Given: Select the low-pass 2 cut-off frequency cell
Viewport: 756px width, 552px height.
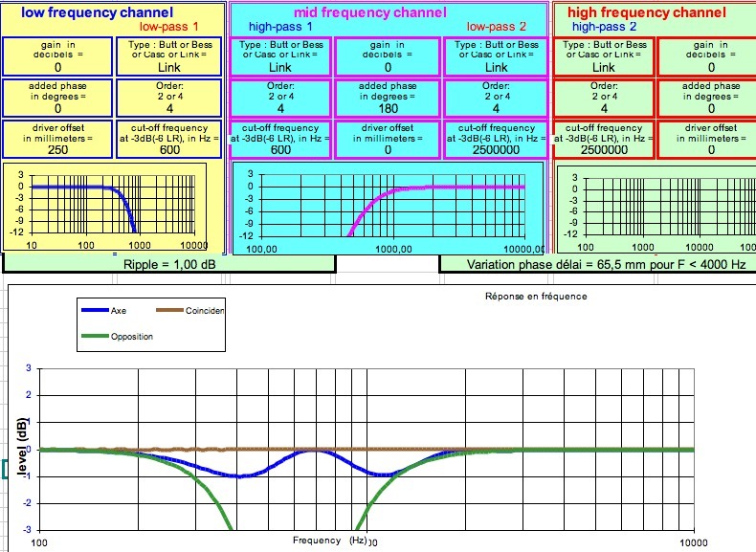Looking at the screenshot, I should pos(496,140).
